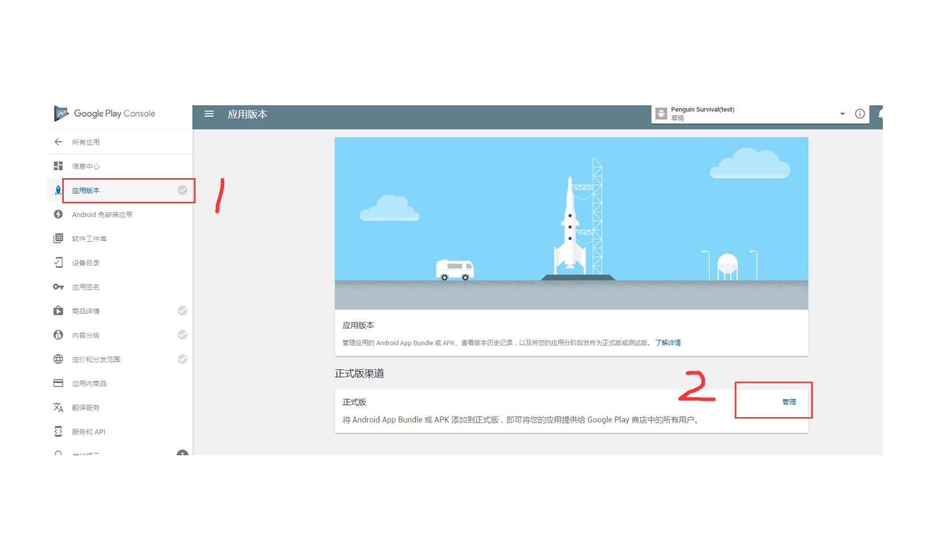
Task: Click the 软件工件库 library icon
Action: pos(58,238)
